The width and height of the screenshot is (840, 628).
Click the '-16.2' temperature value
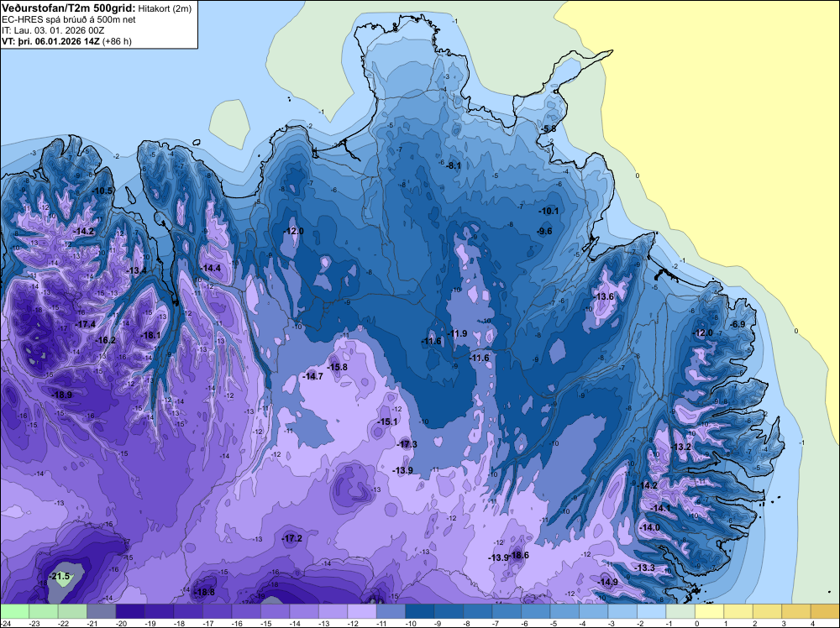(105, 341)
